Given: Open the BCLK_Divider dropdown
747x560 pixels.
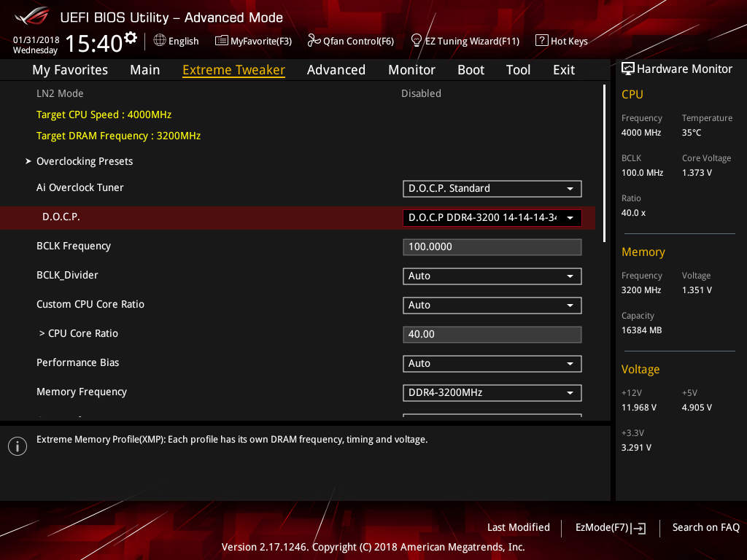Looking at the screenshot, I should pyautogui.click(x=492, y=276).
